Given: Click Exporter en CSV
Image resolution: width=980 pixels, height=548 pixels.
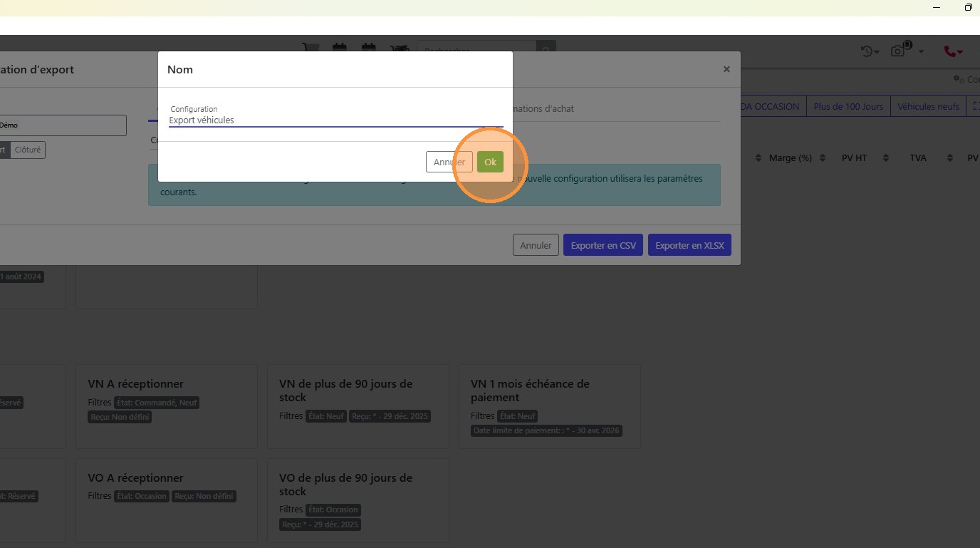Looking at the screenshot, I should pos(603,245).
